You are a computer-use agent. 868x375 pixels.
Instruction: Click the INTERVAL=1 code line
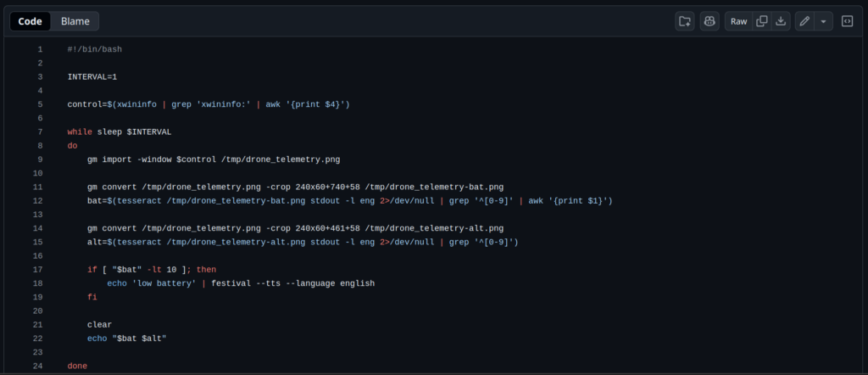(x=92, y=77)
